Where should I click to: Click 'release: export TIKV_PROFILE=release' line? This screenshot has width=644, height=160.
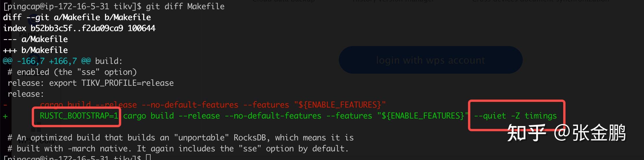tap(91, 83)
